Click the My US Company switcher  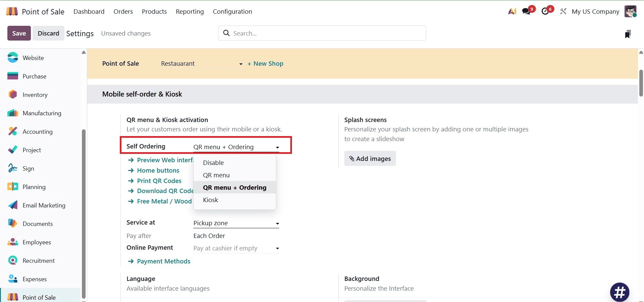click(595, 11)
